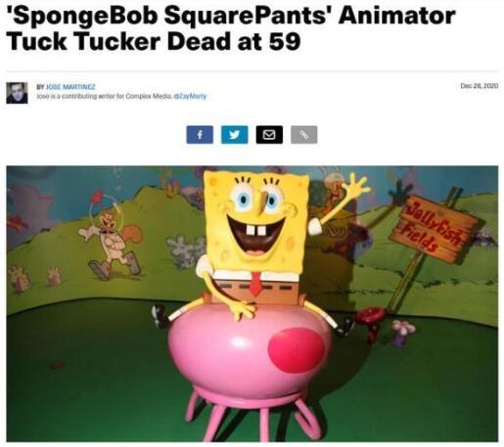Copy the article link with chain icon
Image resolution: width=504 pixels, height=447 pixels.
click(x=304, y=135)
